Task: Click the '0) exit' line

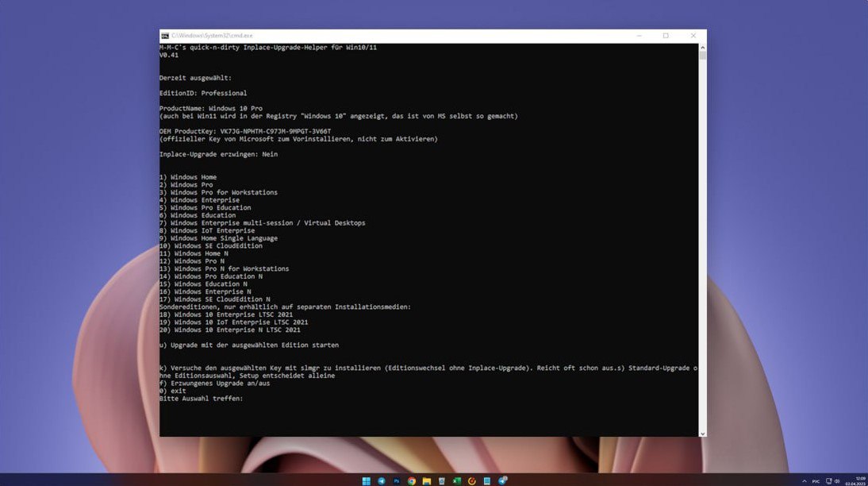Action: [173, 391]
